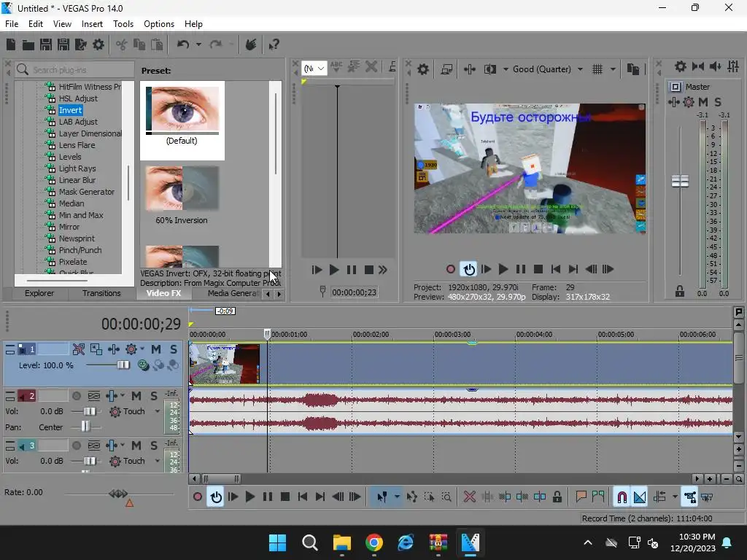Click the Save As icon

63,44
